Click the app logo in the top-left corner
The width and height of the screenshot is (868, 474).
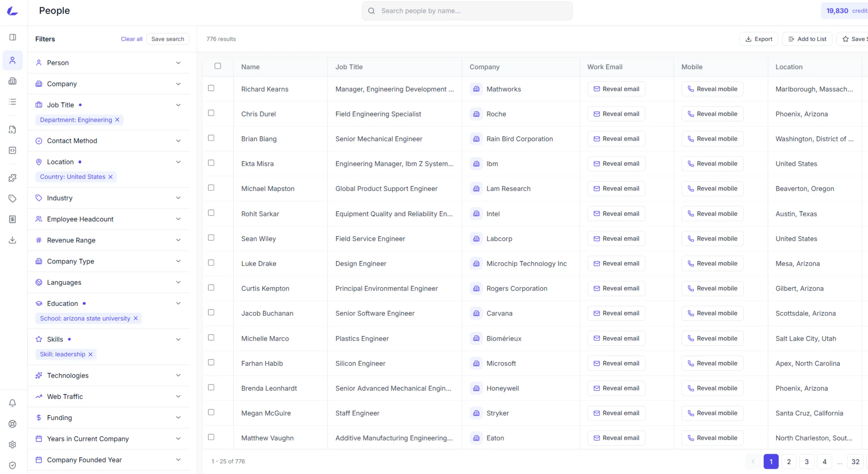[12, 11]
